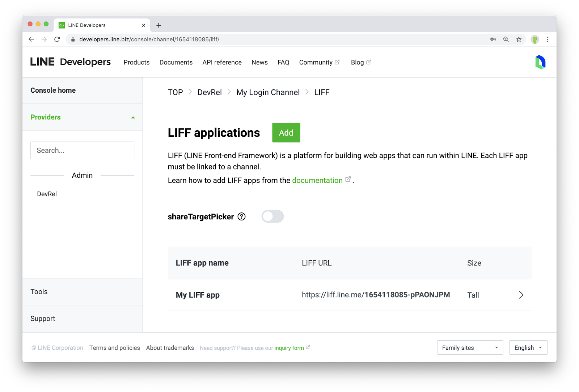
Task: Open the News page
Action: [259, 62]
